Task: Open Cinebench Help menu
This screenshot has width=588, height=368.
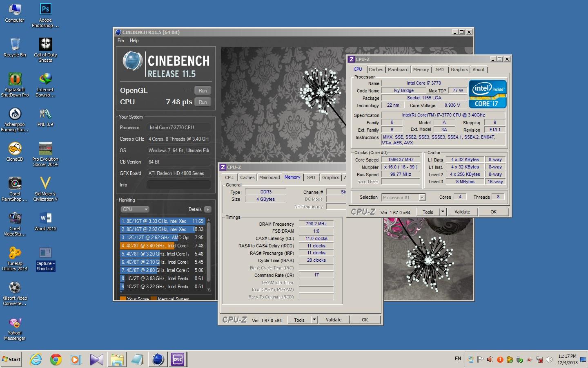Action: click(x=134, y=40)
